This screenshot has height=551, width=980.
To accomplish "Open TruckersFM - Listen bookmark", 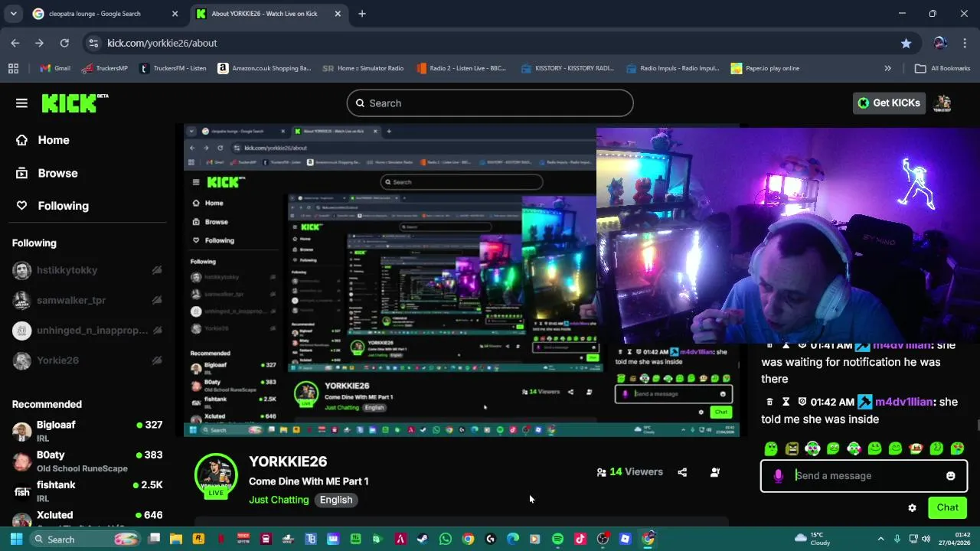I will click(x=173, y=68).
